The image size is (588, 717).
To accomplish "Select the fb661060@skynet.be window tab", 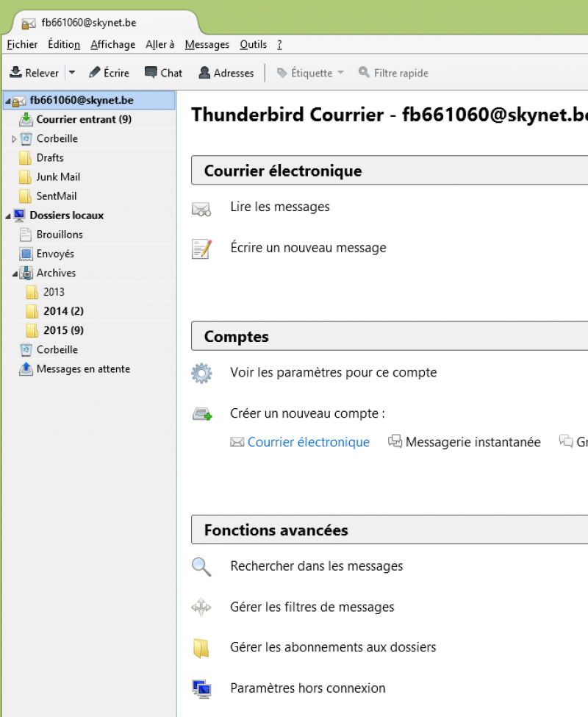I will pyautogui.click(x=105, y=22).
